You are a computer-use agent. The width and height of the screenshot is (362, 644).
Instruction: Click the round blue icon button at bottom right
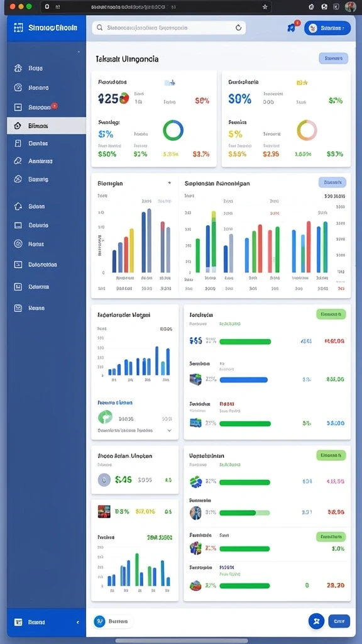316,621
